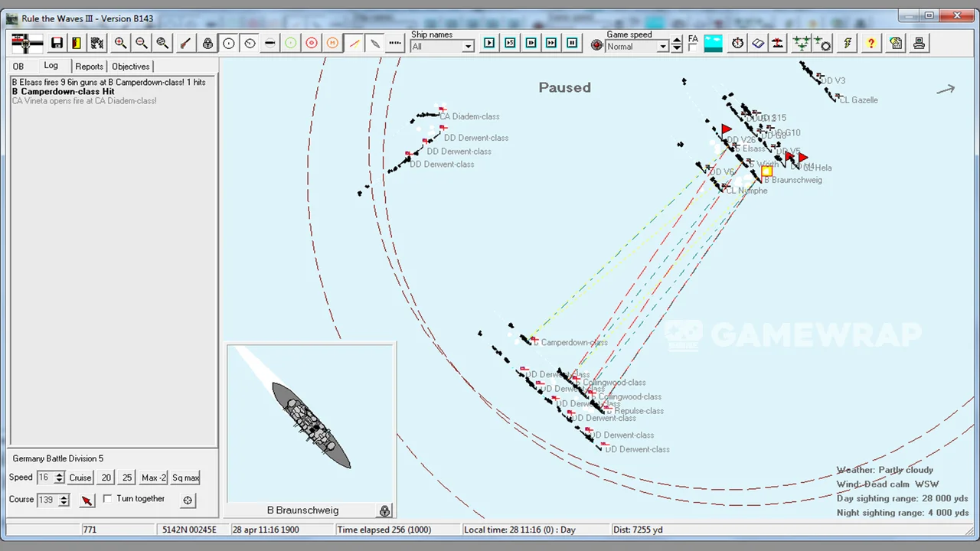Viewport: 980px width, 551px height.
Task: Click the lightning bolt toolbar icon
Action: coord(848,44)
